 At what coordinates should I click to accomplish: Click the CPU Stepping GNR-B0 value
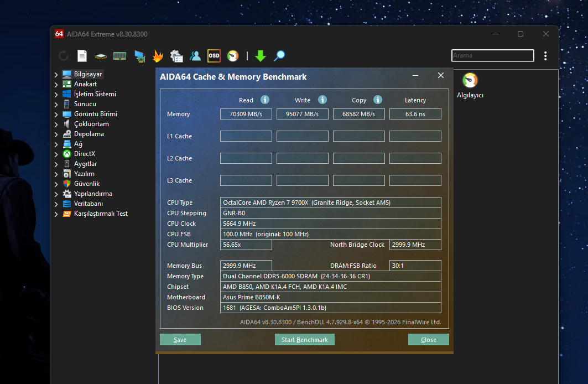point(330,213)
